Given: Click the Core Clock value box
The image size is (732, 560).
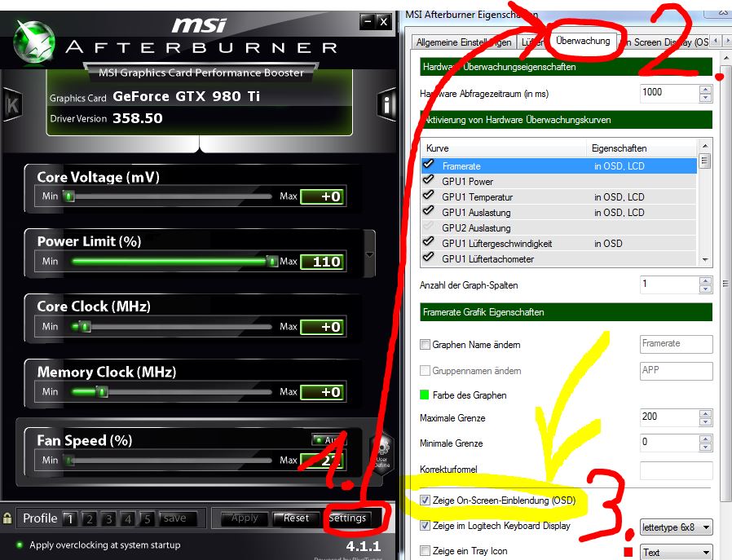Looking at the screenshot, I should pyautogui.click(x=323, y=327).
